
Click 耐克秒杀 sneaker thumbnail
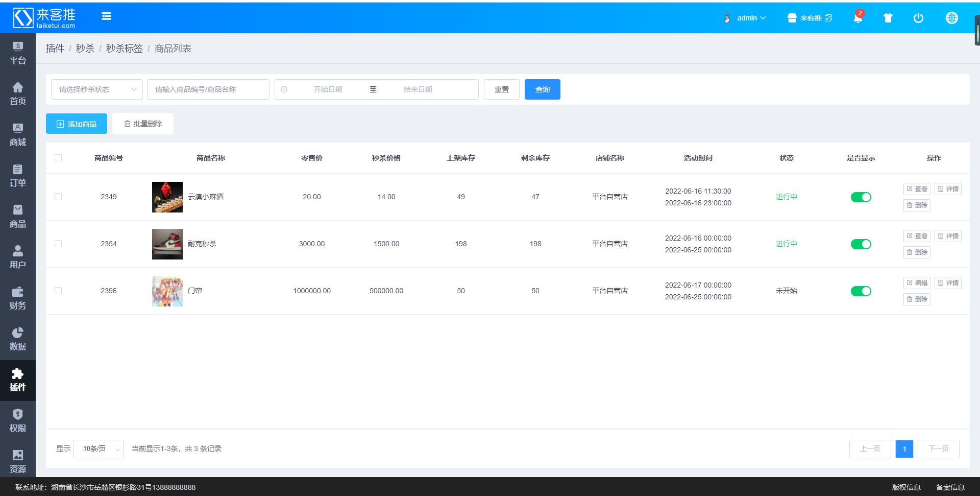click(167, 244)
